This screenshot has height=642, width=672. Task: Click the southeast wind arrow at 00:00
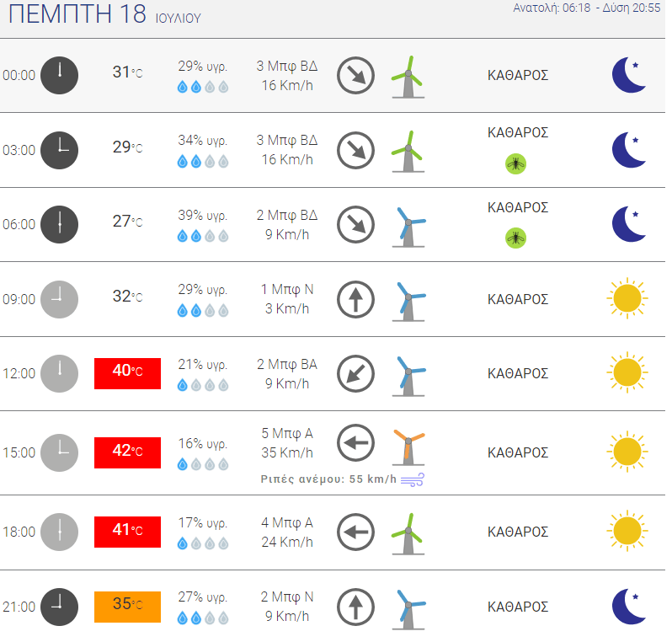[355, 76]
